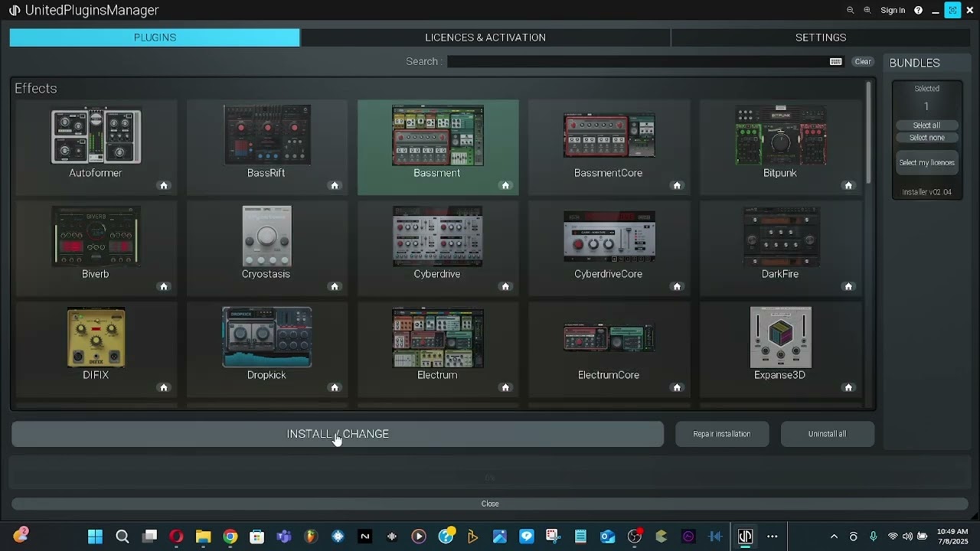Select the Cryostasis plugin thumbnail
The width and height of the screenshot is (980, 551).
266,236
